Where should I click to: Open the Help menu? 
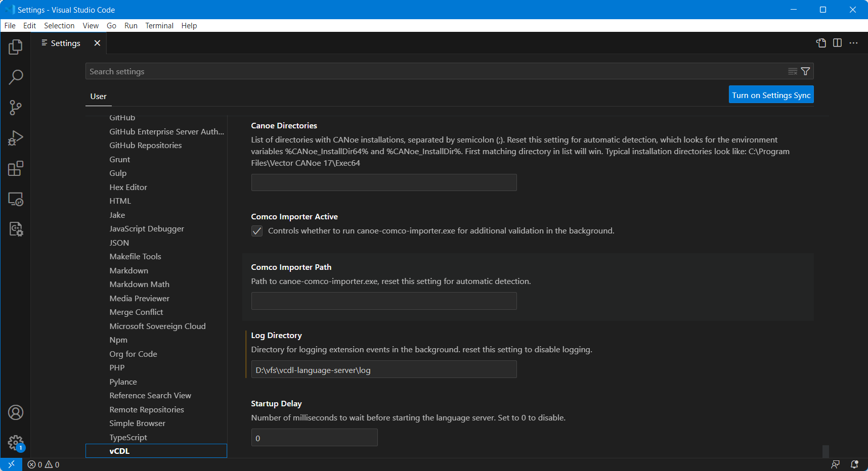coord(189,26)
